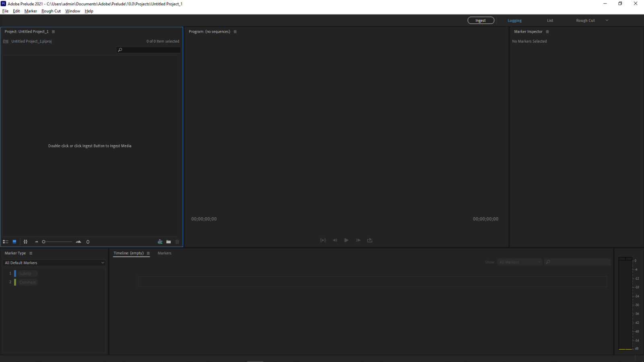Click the Play button in Program monitor
This screenshot has height=362, width=644.
[346, 240]
